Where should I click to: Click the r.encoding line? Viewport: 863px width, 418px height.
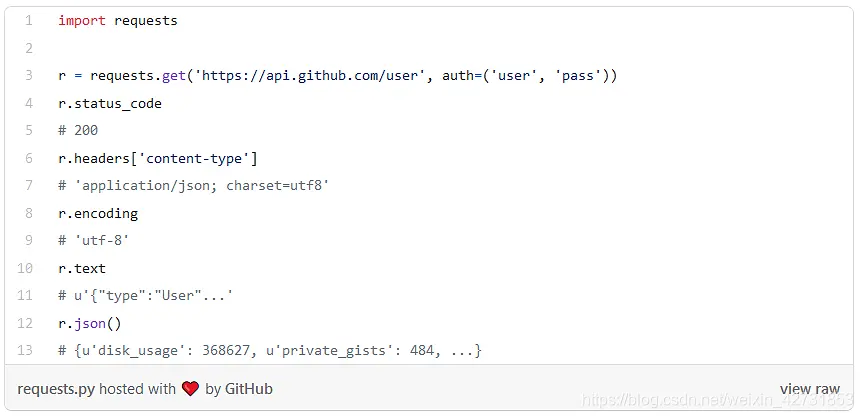click(x=98, y=214)
